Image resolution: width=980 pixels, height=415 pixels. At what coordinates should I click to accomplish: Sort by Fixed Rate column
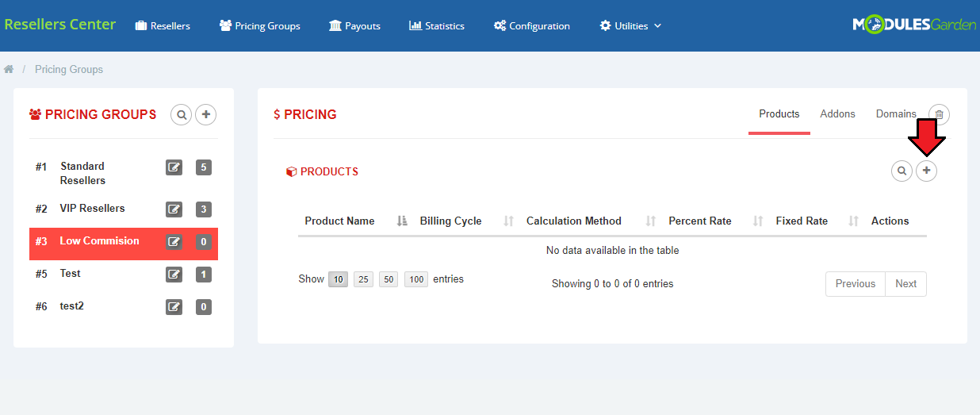tap(817, 221)
